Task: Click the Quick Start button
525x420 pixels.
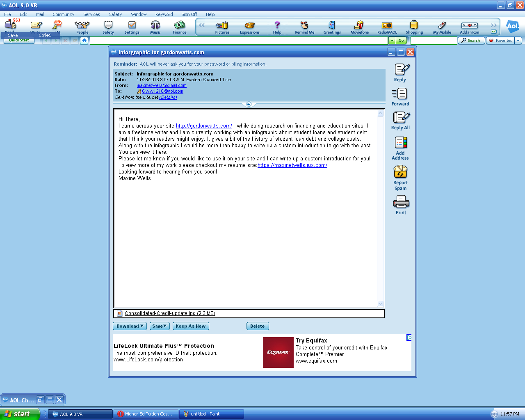Action: click(19, 40)
